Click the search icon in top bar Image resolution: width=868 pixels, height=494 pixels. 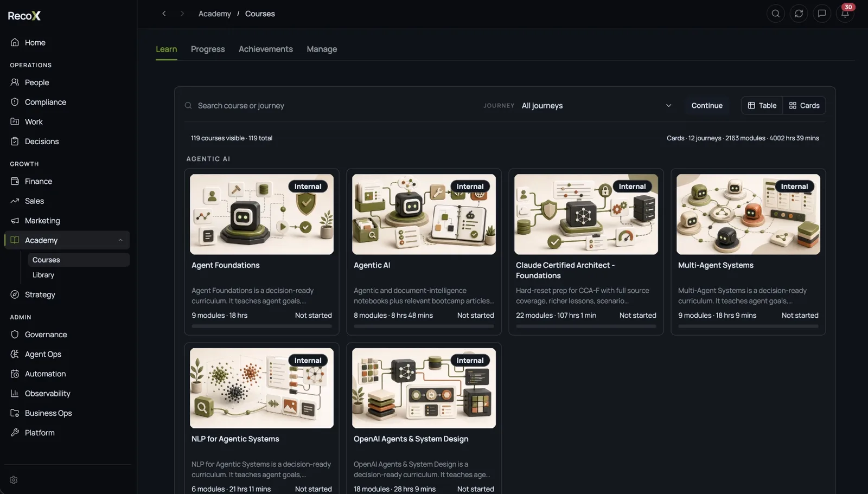(x=776, y=14)
